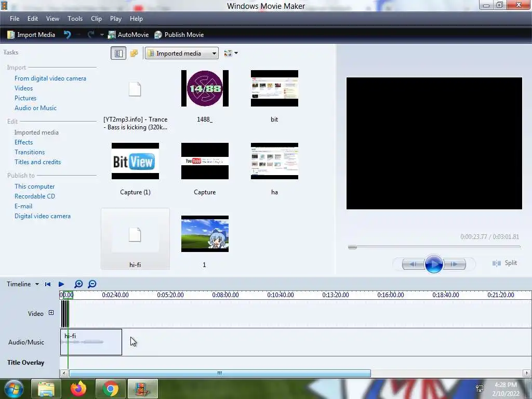This screenshot has height=399, width=532.
Task: Click the Movie Maker taskbar button
Action: tap(142, 389)
